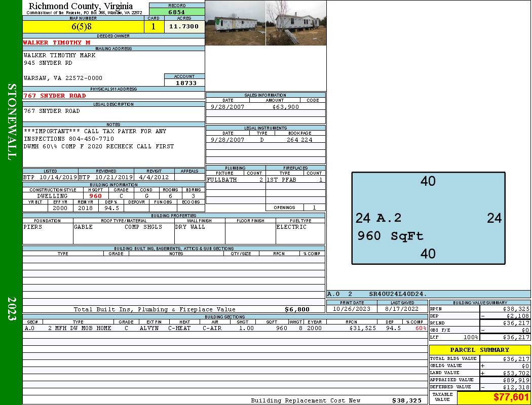The image size is (532, 405).
Task: Click mailing address line 945 SNYDER RD
Action: click(x=48, y=63)
